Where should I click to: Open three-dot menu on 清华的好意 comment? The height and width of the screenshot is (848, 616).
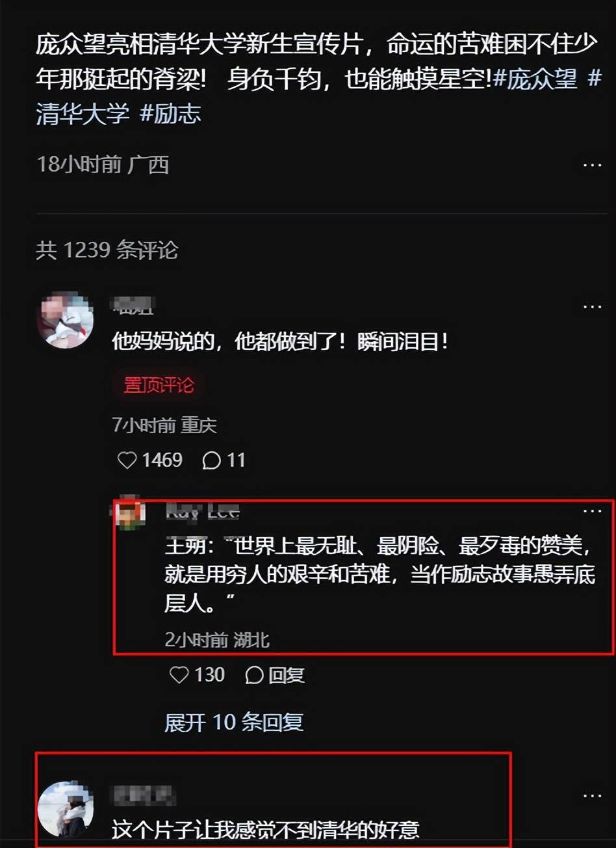592,796
